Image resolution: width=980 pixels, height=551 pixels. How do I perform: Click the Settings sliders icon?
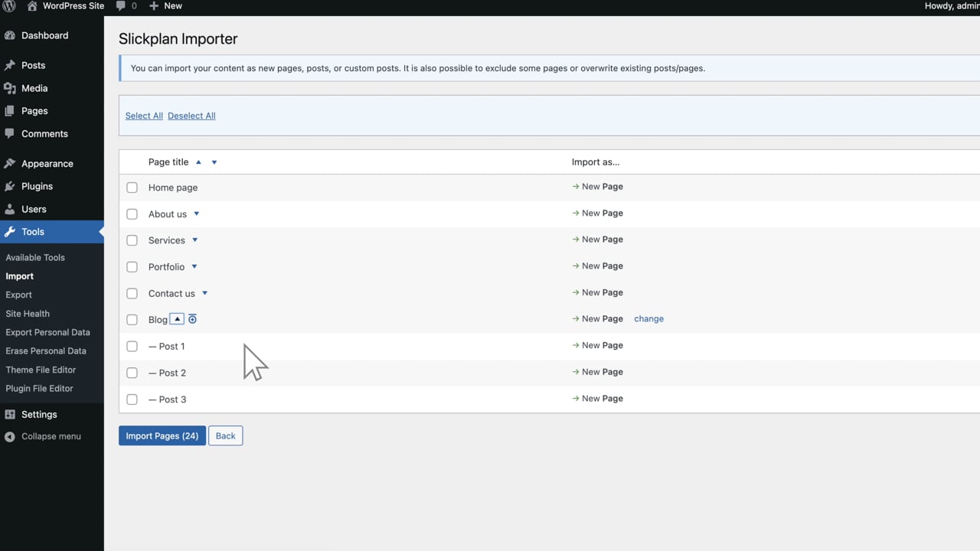10,414
